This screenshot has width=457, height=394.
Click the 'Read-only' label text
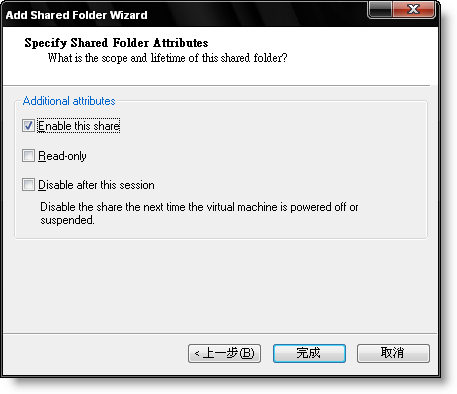(x=62, y=156)
